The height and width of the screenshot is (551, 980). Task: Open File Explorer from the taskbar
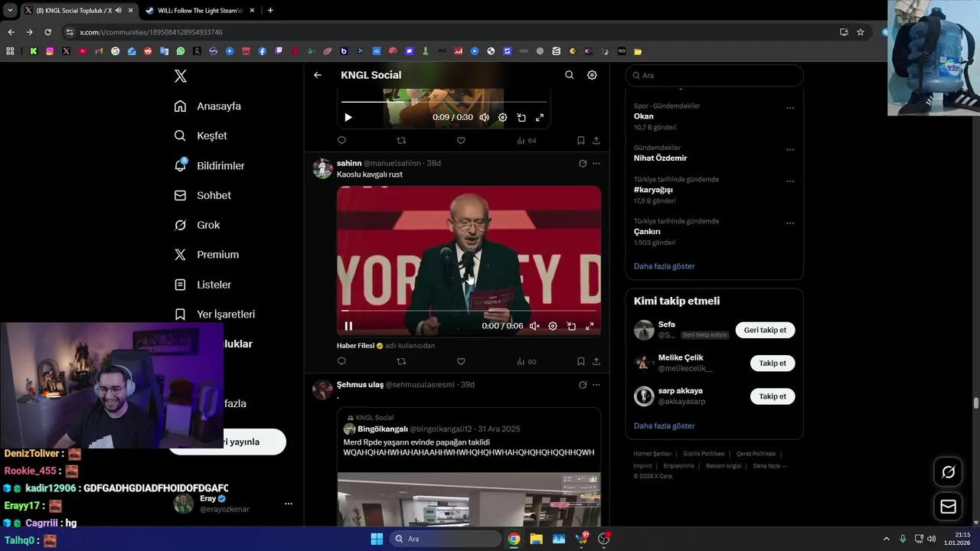(x=536, y=539)
